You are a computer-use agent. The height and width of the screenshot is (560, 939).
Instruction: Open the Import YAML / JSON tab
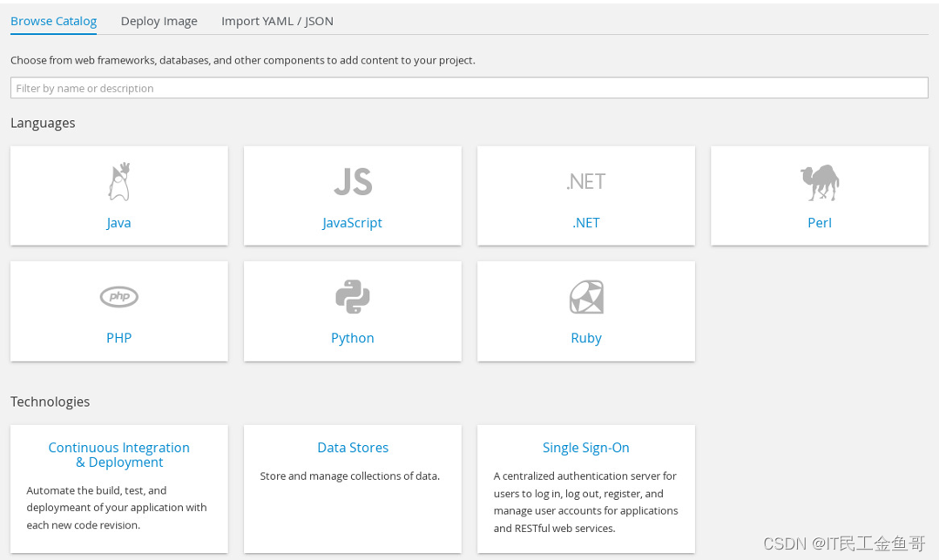[x=277, y=21]
